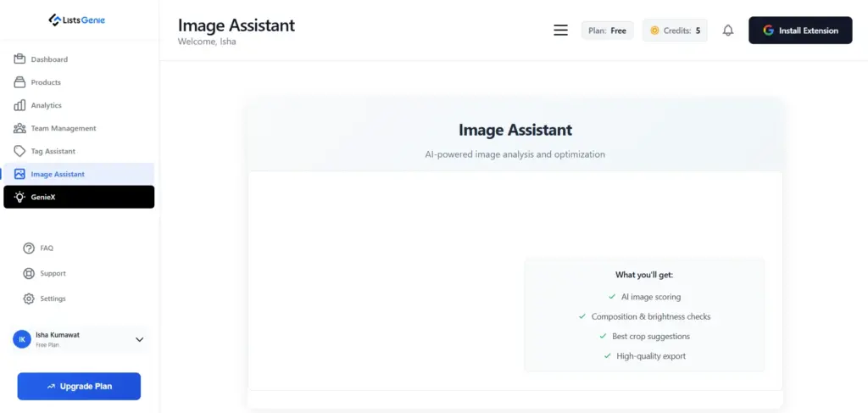The height and width of the screenshot is (413, 868).
Task: Click the checkmark beside AI image scoring
Action: click(x=612, y=297)
